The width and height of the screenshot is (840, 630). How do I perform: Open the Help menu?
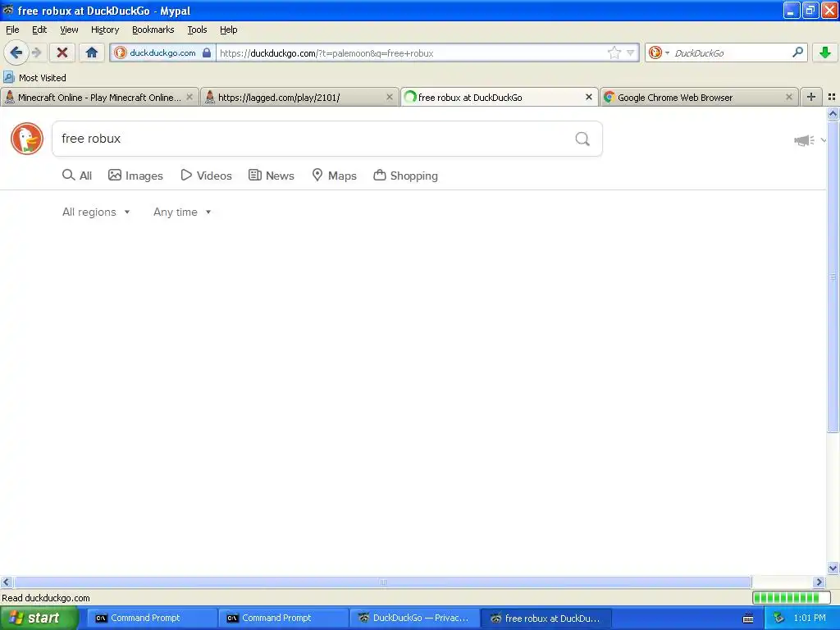(x=228, y=30)
